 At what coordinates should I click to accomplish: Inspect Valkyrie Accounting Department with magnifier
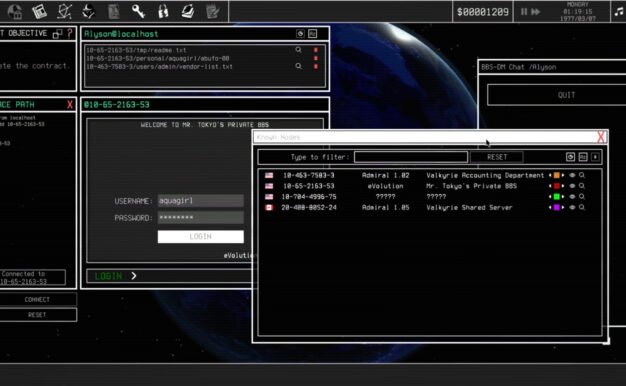pos(582,175)
